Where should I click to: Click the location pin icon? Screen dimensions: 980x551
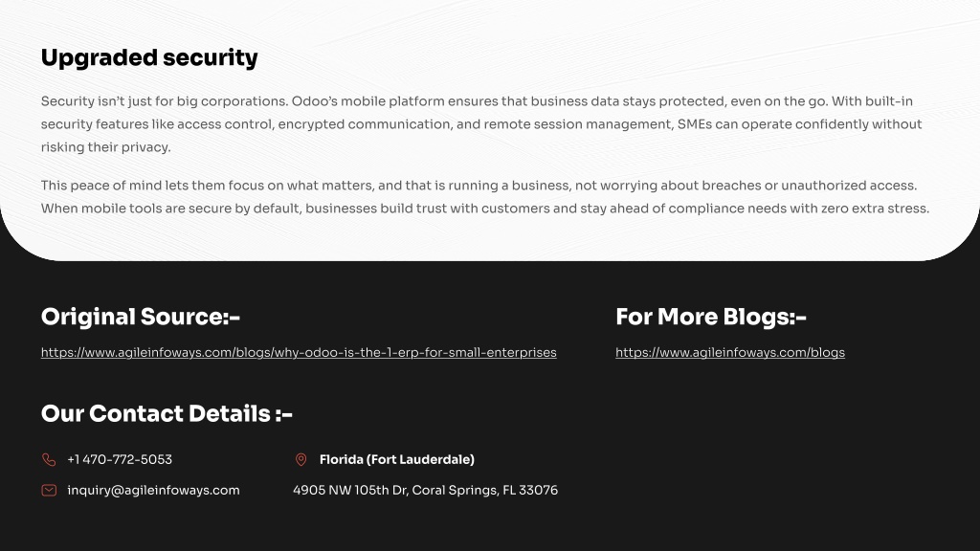point(301,460)
